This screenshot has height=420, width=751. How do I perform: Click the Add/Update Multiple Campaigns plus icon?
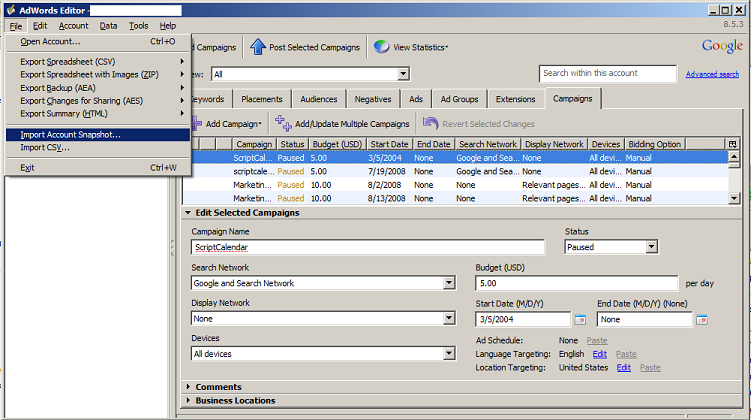[x=283, y=123]
